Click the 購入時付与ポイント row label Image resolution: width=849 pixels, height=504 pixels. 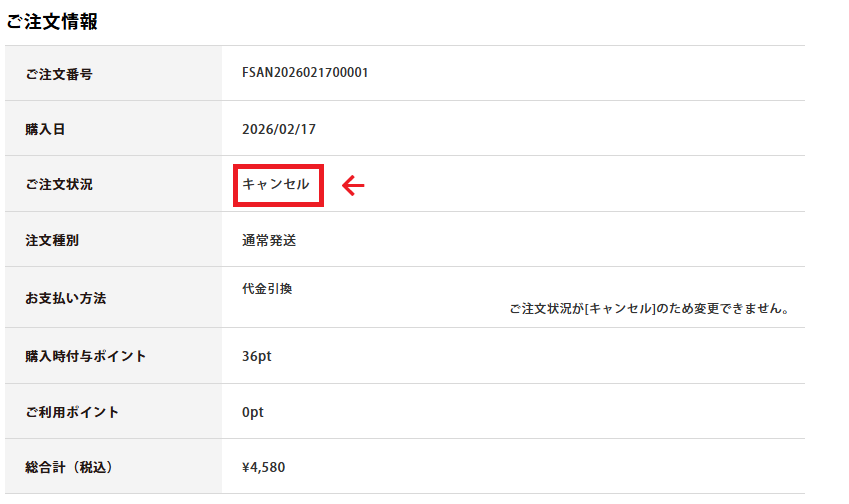[86, 356]
